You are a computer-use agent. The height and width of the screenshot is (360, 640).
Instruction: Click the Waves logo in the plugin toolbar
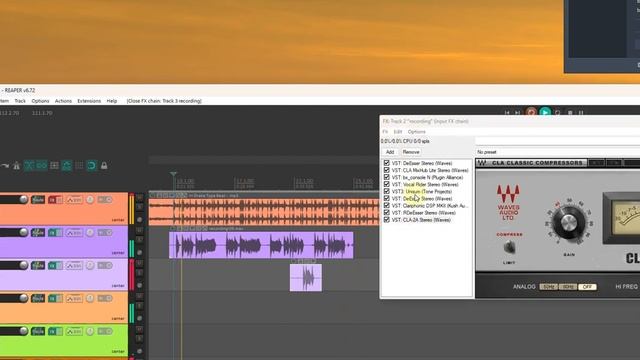pyautogui.click(x=482, y=163)
